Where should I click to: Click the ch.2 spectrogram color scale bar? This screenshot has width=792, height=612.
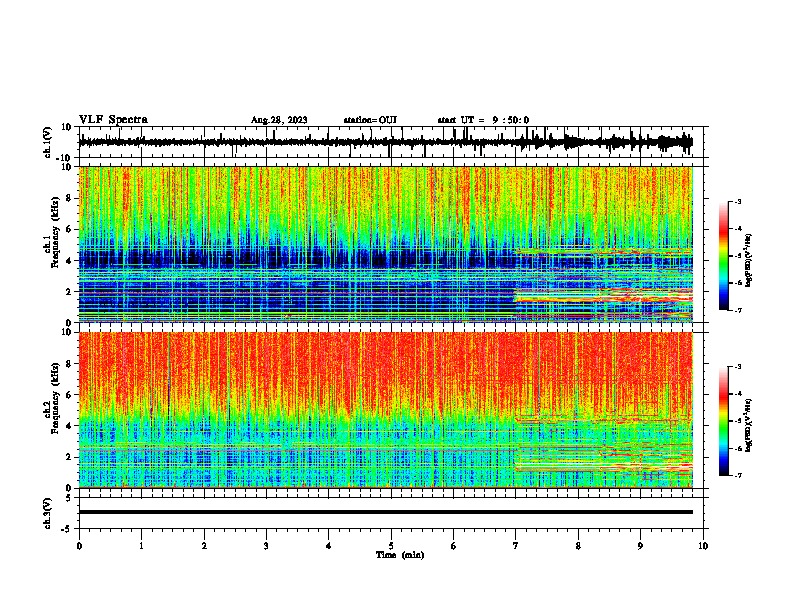(x=723, y=421)
